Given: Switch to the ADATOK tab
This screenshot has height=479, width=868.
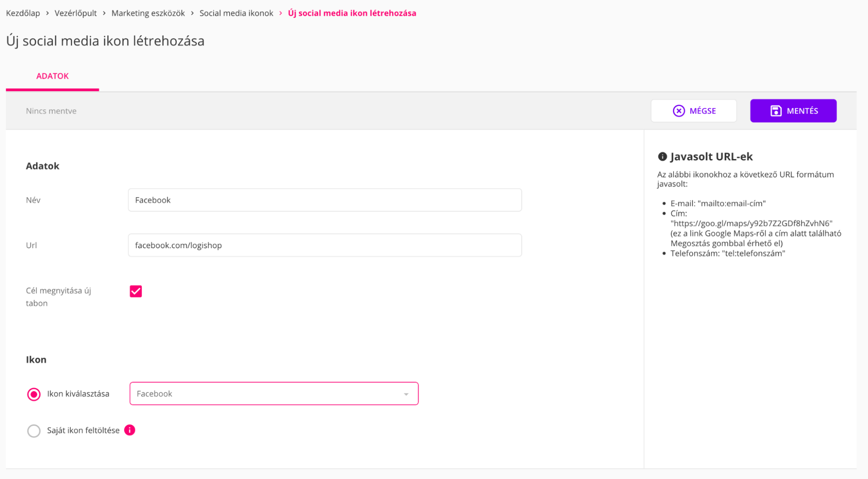Looking at the screenshot, I should 53,76.
